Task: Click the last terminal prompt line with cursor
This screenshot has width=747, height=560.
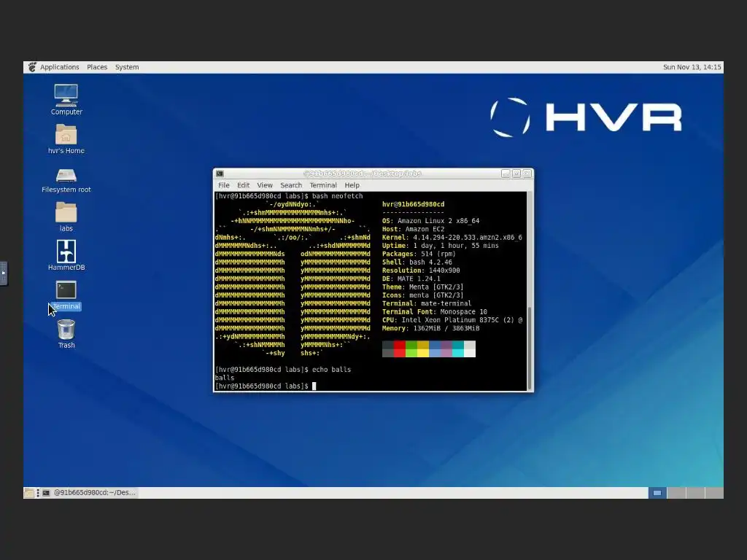Action: coord(266,386)
